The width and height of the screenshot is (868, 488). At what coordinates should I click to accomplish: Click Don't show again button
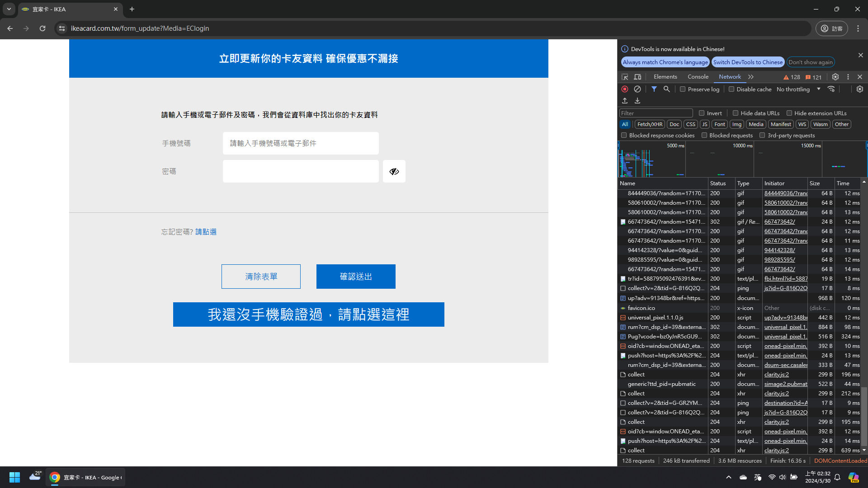pyautogui.click(x=810, y=62)
